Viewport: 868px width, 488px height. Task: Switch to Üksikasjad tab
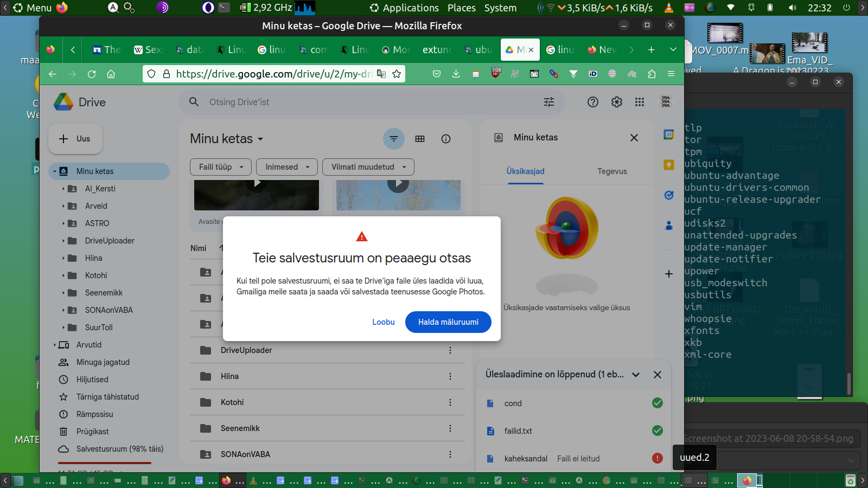coord(526,171)
